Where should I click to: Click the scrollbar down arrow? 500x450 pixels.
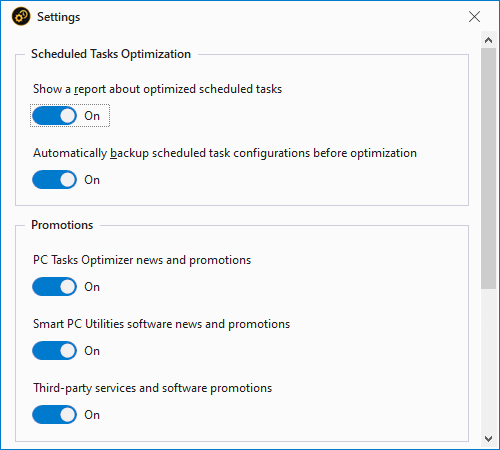(x=488, y=439)
